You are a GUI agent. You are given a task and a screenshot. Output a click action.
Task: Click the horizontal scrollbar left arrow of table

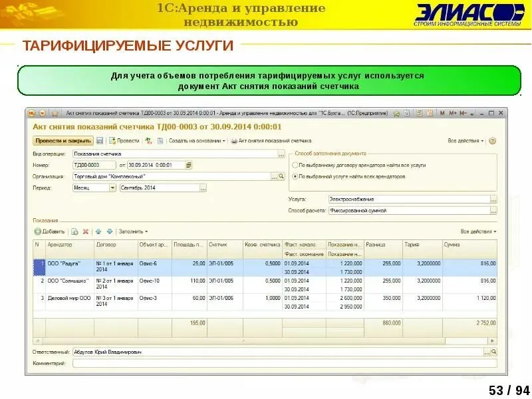click(x=38, y=340)
